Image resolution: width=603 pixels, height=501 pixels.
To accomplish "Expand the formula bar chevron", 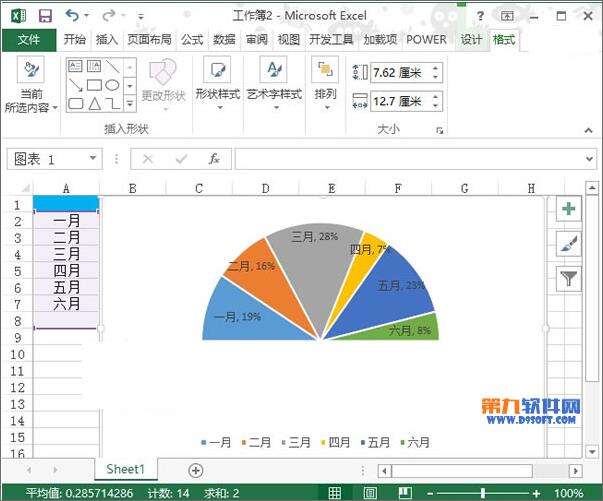I will (x=589, y=158).
